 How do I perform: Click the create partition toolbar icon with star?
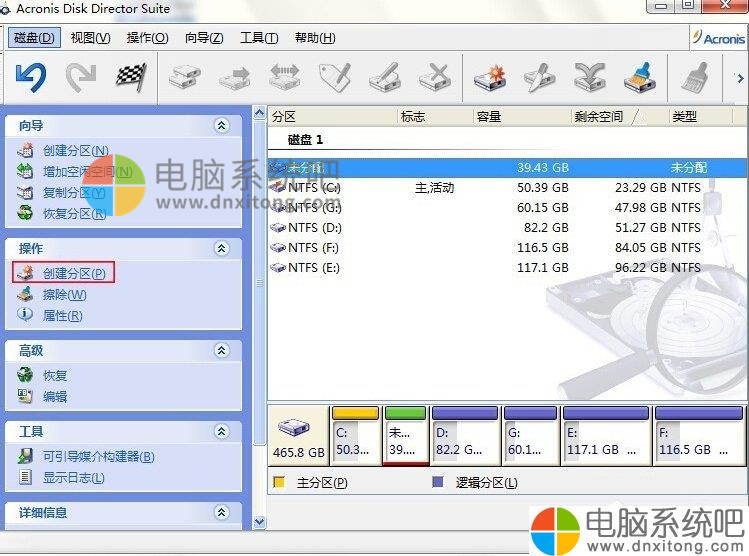[490, 78]
